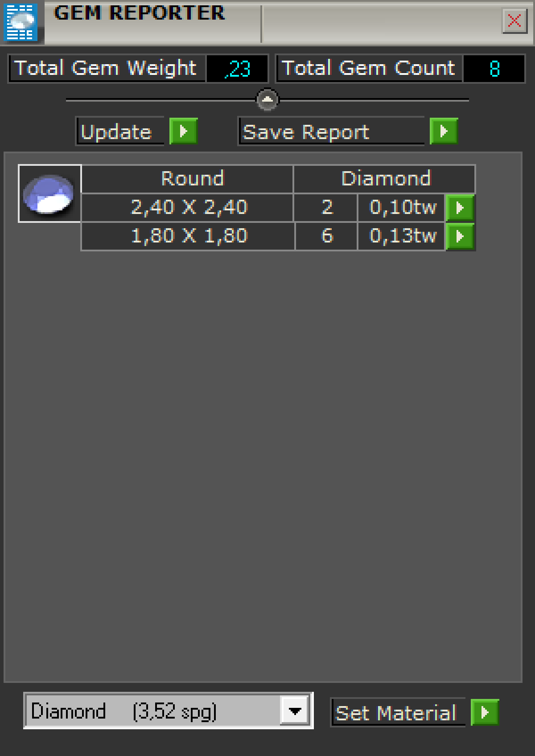
Task: Collapse the header panel with up arrow
Action: pos(267,99)
